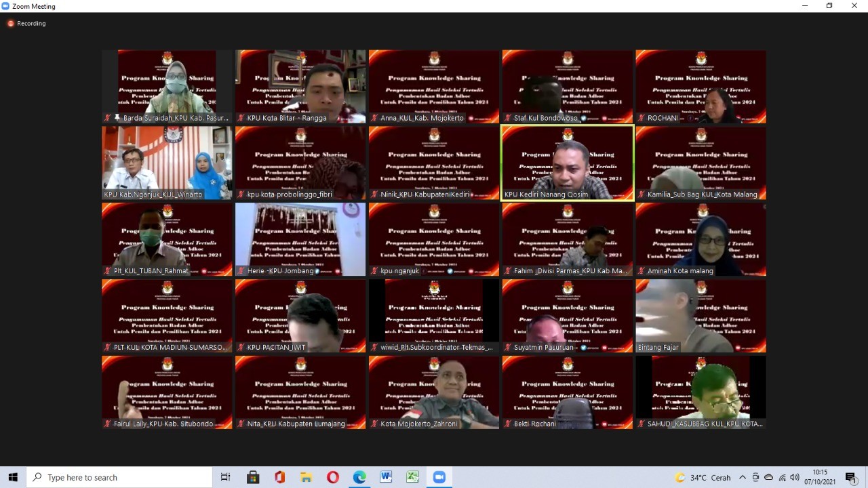
Task: Open the volume control in system tray
Action: pos(795,477)
